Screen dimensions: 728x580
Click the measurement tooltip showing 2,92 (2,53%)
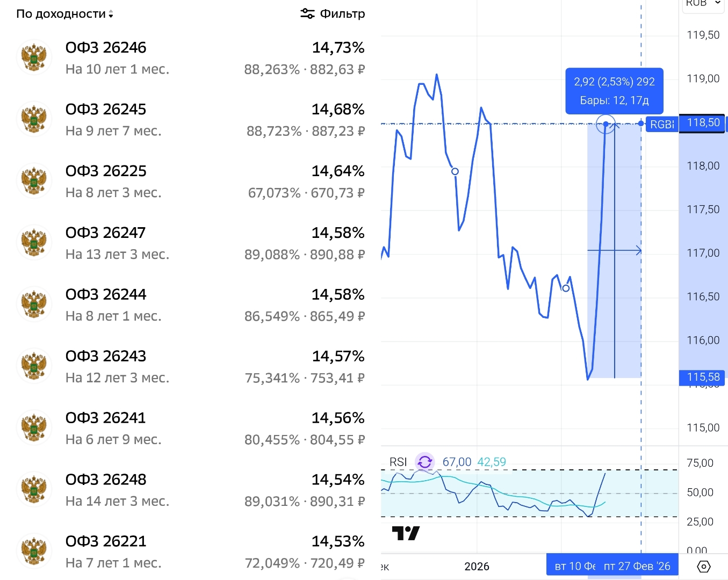point(614,91)
